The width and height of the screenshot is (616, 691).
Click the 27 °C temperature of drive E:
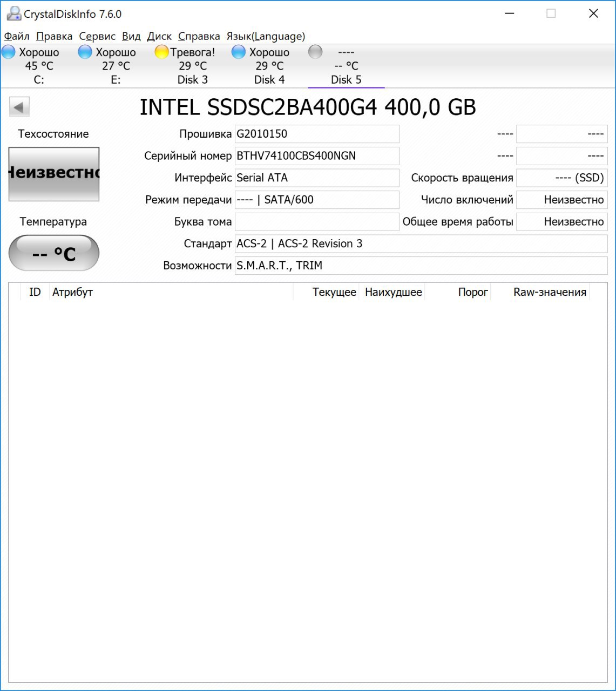116,66
